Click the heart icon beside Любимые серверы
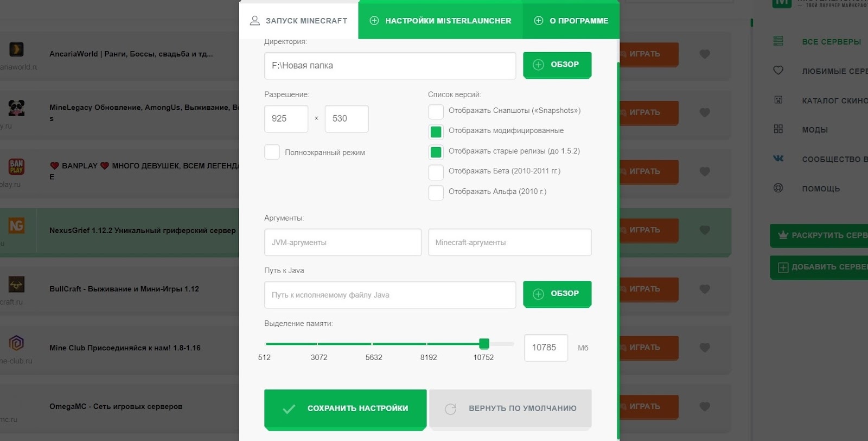Screen dimensions: 868x441 pos(778,70)
